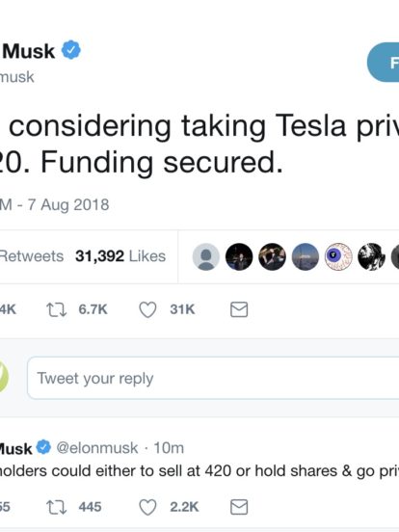Open the default gray avatar liker profile

pyautogui.click(x=206, y=256)
